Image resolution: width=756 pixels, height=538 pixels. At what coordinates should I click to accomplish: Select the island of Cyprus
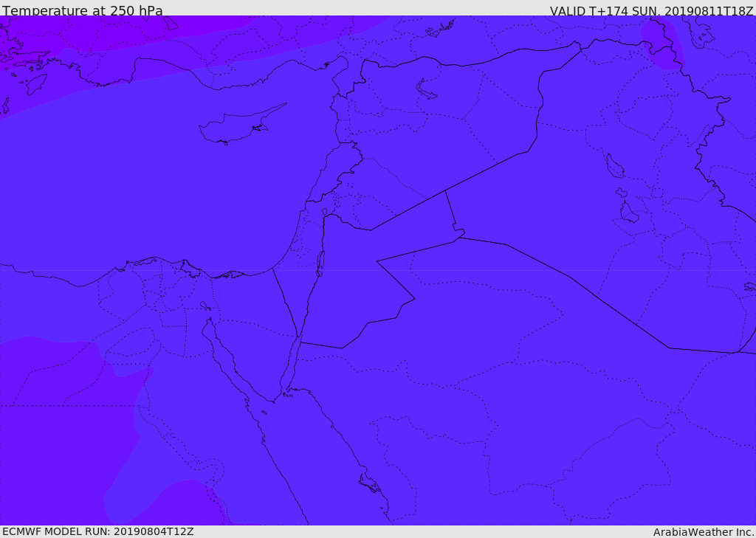(x=236, y=127)
